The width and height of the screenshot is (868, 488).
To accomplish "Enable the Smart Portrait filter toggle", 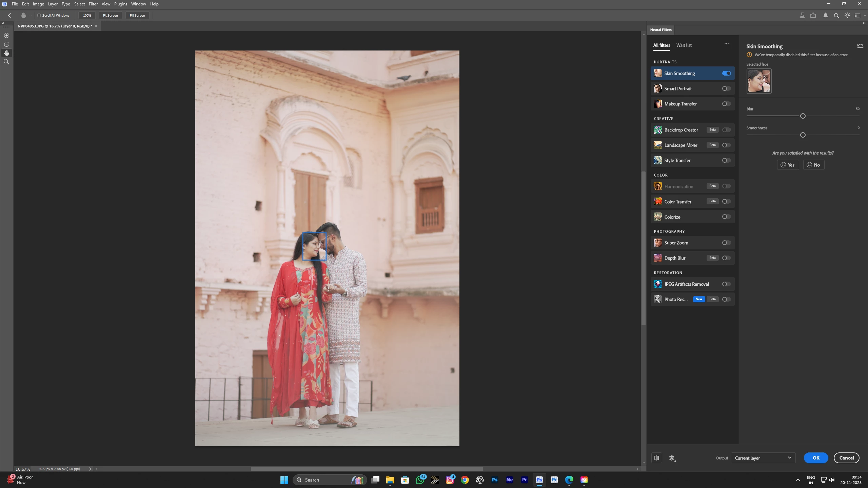I will pos(726,88).
